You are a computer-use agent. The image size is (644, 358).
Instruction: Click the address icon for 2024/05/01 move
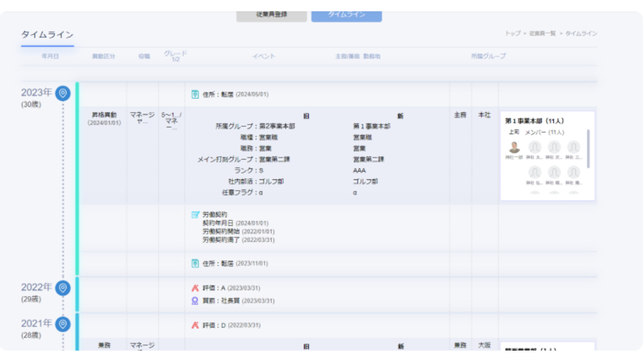pos(195,94)
